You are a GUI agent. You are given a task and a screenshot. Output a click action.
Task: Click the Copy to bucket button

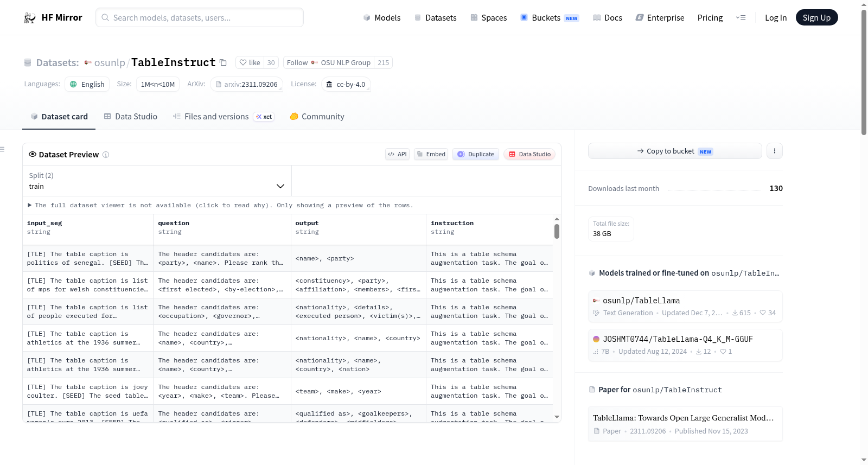675,151
